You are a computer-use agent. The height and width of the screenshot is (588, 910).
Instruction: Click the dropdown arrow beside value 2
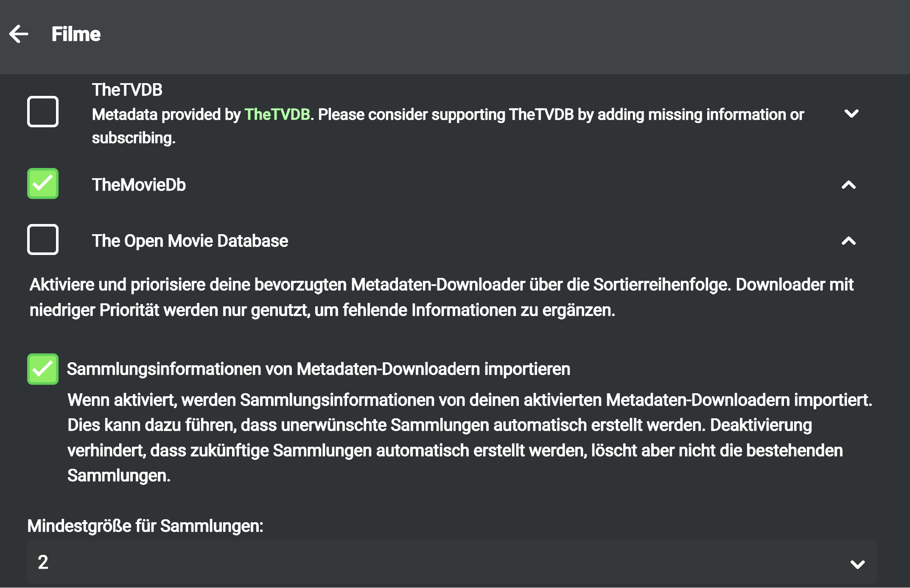857,564
